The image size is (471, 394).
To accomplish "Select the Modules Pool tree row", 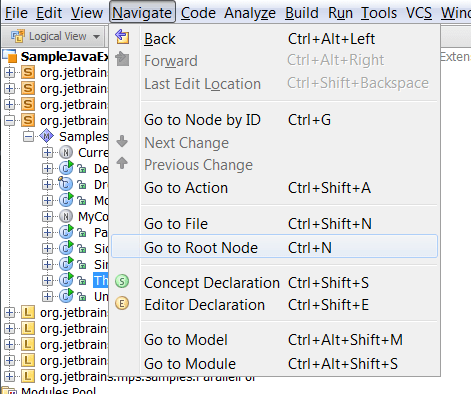I will (x=49, y=390).
